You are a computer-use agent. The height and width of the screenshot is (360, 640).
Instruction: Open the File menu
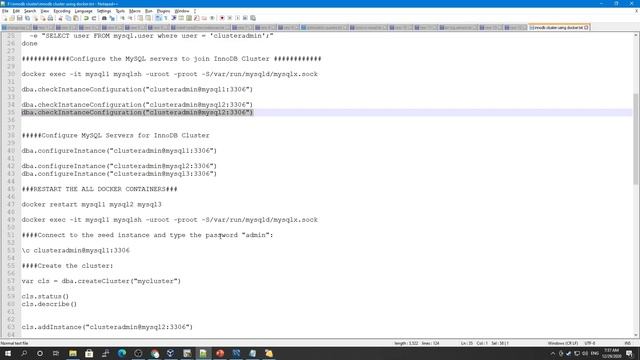[5, 11]
